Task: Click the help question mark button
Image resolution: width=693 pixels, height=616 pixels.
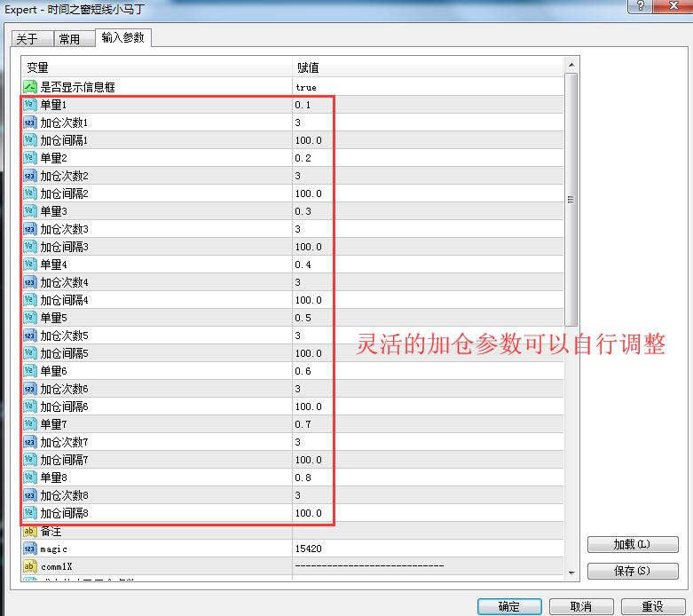Action: (638, 7)
